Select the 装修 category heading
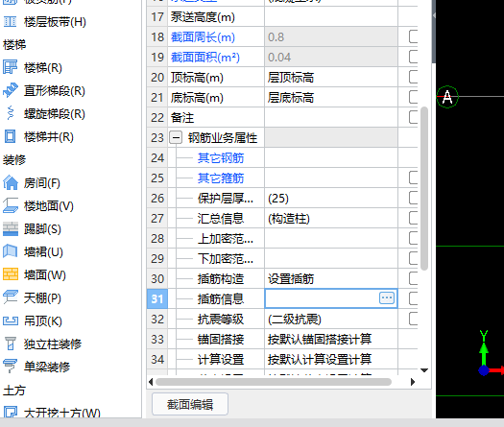This screenshot has width=504, height=427. tap(14, 159)
